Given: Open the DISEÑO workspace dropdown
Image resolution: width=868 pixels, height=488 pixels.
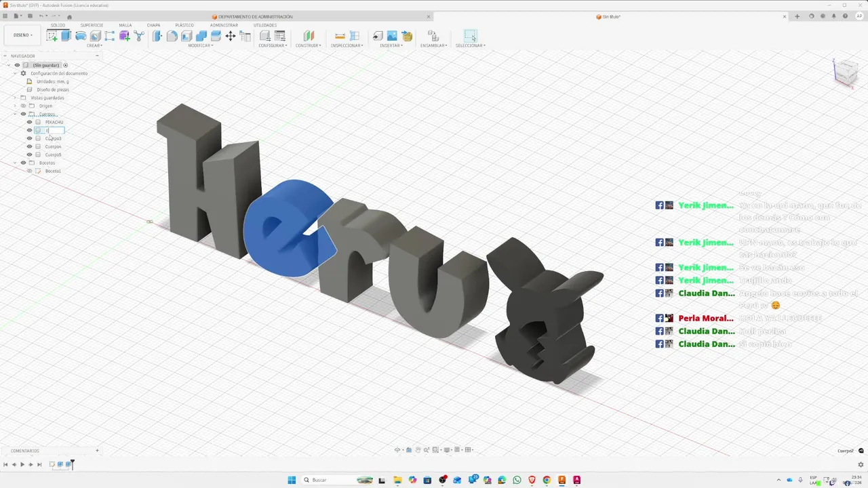Looking at the screenshot, I should point(22,35).
